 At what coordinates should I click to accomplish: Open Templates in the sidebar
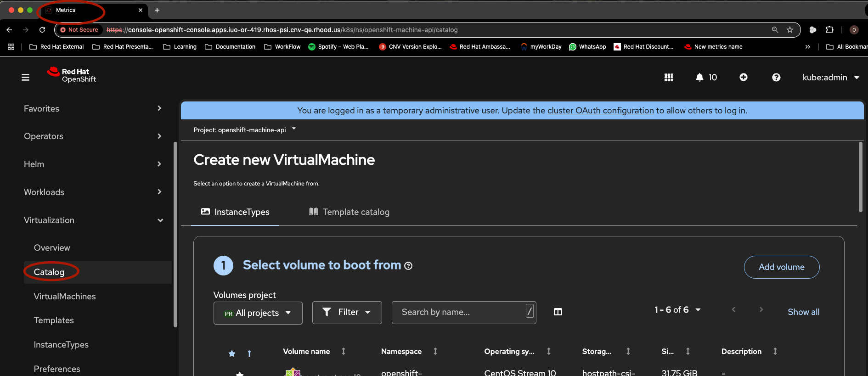click(54, 320)
